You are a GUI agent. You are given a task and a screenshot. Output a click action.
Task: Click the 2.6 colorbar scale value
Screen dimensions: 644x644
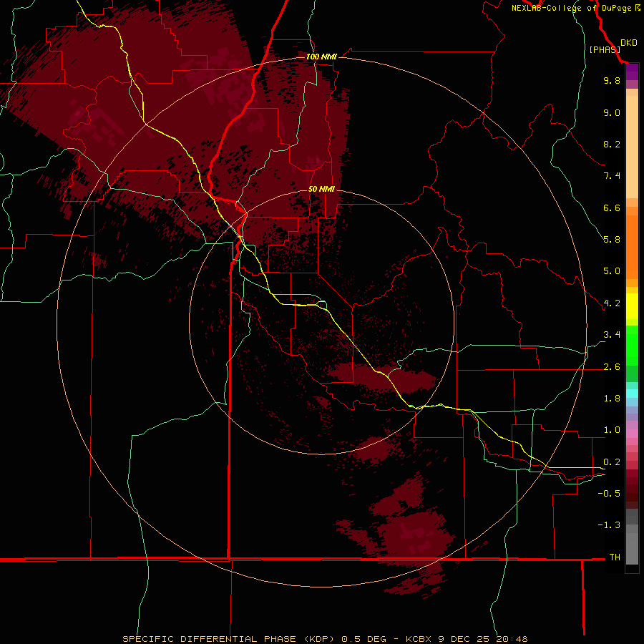coord(612,367)
